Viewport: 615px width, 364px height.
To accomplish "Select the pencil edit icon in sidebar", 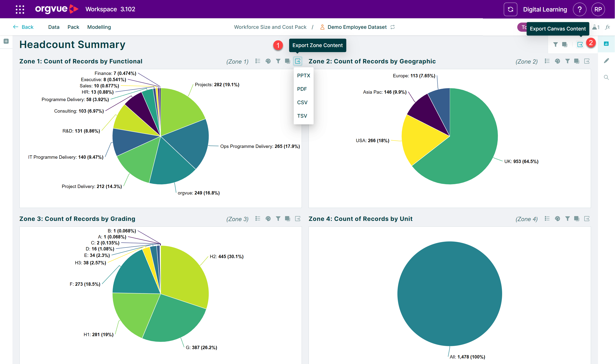I will pos(606,61).
